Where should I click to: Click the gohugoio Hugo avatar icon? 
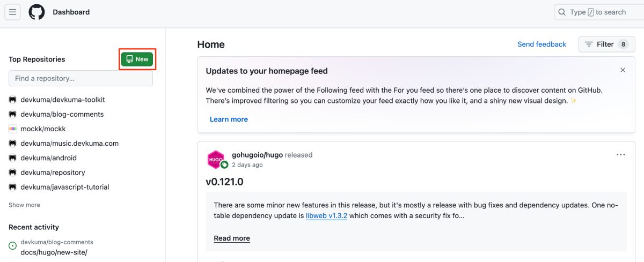[216, 159]
